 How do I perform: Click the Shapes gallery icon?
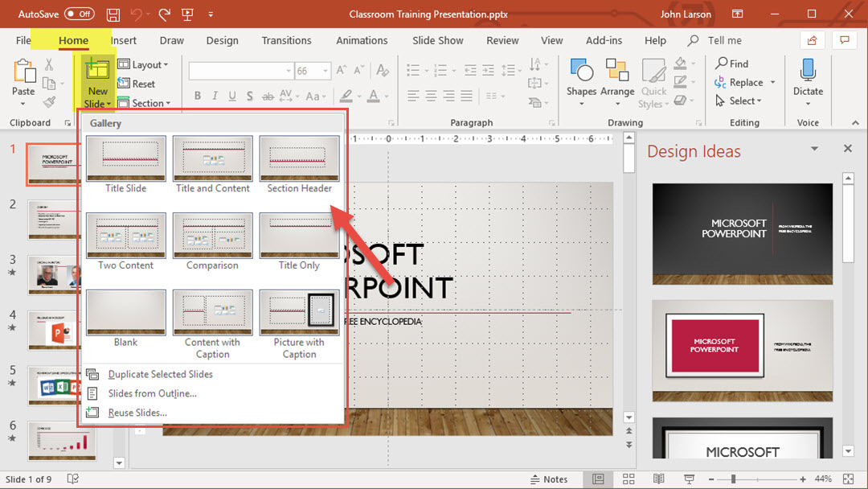580,71
